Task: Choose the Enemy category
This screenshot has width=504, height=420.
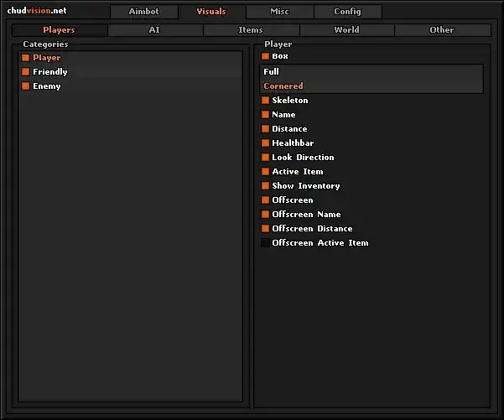Action: click(x=46, y=86)
